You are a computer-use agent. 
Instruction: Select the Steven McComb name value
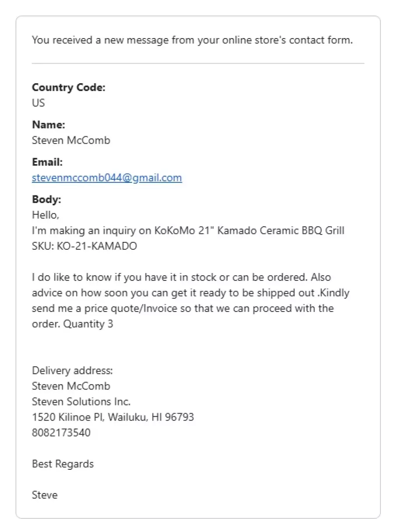pos(71,140)
